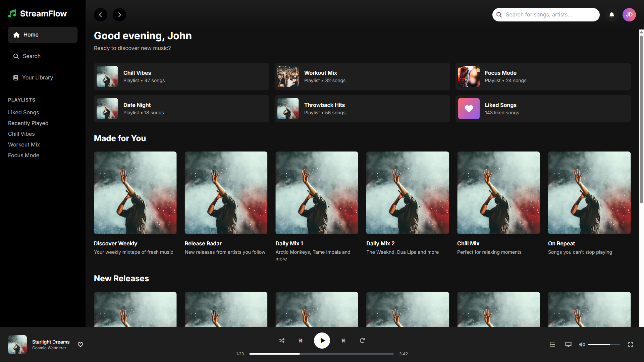The image size is (644, 362).
Task: Open the Discover Weekly thumbnail
Action: (x=135, y=193)
